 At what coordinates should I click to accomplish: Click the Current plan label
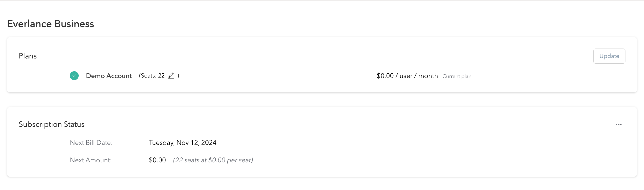click(x=457, y=76)
